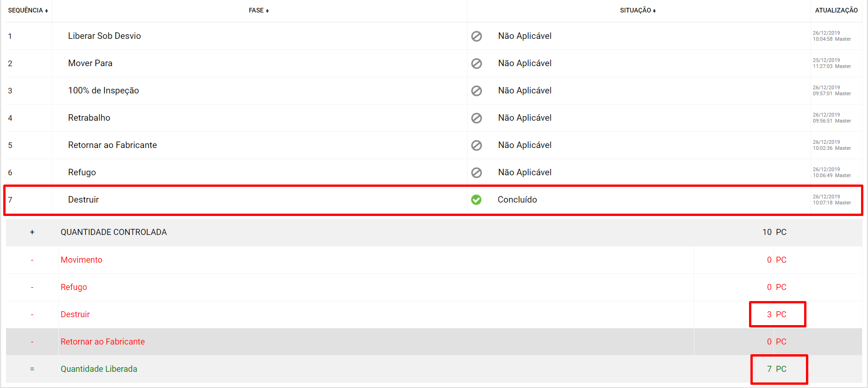
Task: Click Não Aplicável text for 100% de Inspeção
Action: pos(525,91)
